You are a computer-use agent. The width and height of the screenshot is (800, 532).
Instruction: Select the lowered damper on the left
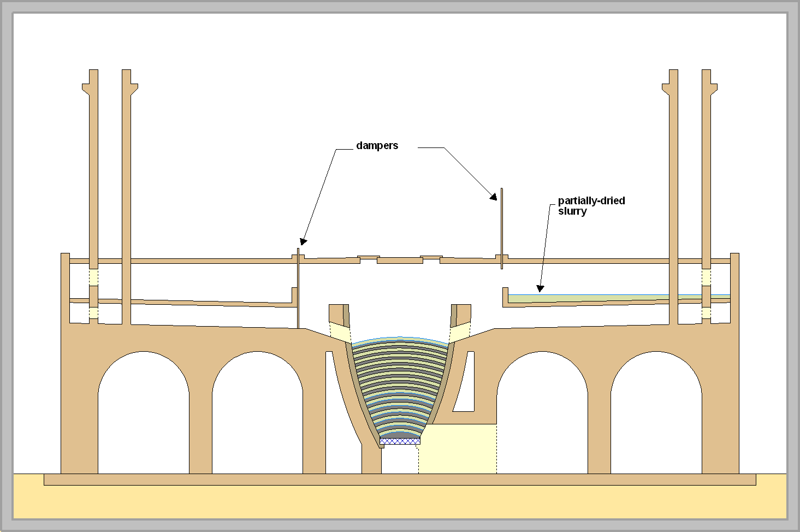(298, 288)
